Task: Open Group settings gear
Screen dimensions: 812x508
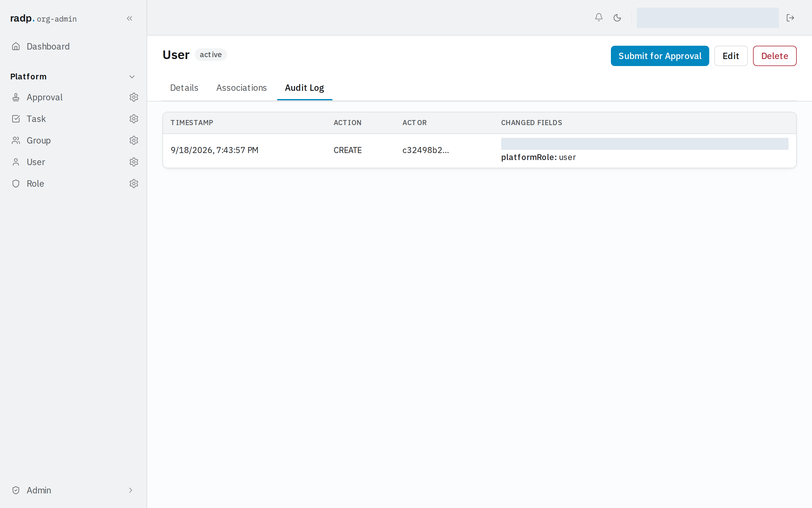Action: 134,140
